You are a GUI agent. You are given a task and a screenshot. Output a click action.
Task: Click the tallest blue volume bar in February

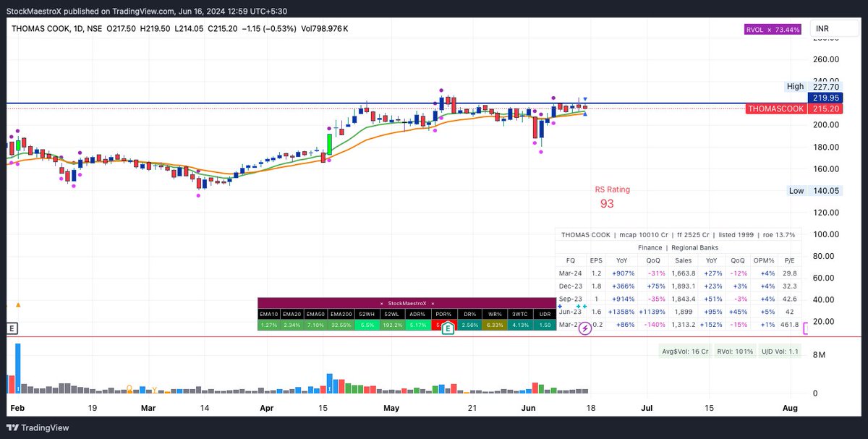(x=18, y=369)
